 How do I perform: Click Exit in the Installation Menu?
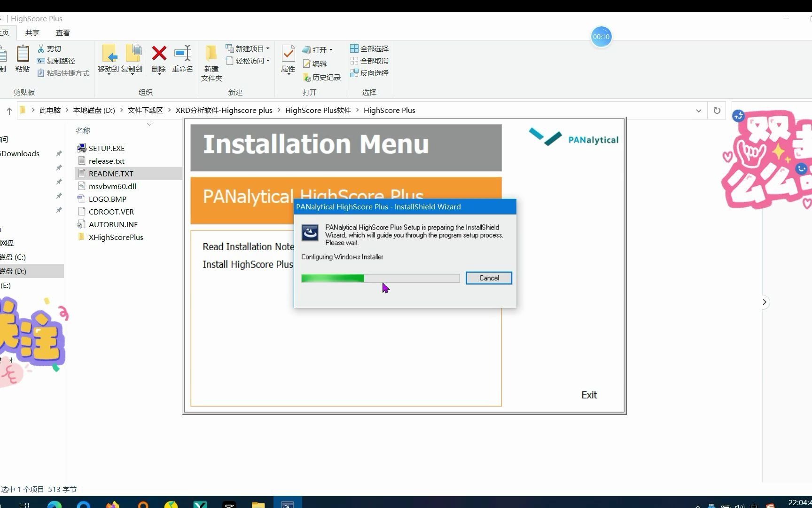(589, 395)
